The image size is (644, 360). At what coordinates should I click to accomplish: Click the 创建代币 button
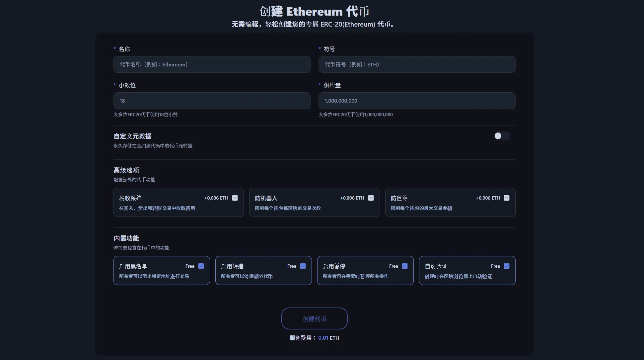click(x=314, y=318)
